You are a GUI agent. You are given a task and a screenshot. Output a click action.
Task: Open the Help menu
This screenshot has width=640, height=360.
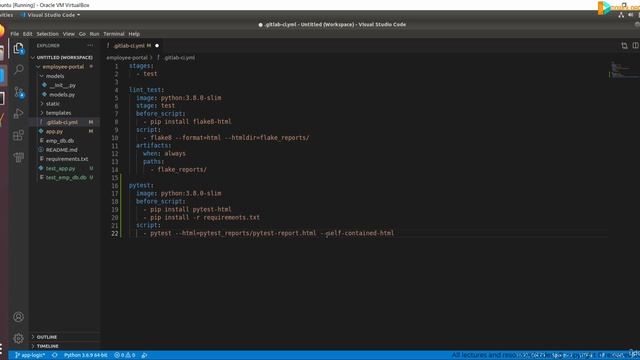134,34
